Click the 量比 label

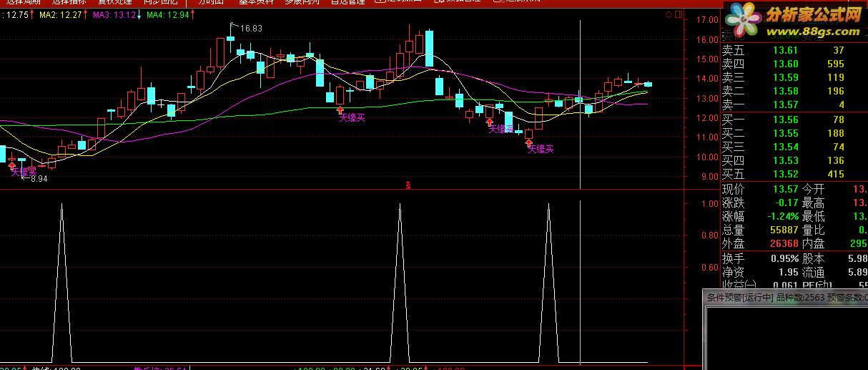point(813,230)
